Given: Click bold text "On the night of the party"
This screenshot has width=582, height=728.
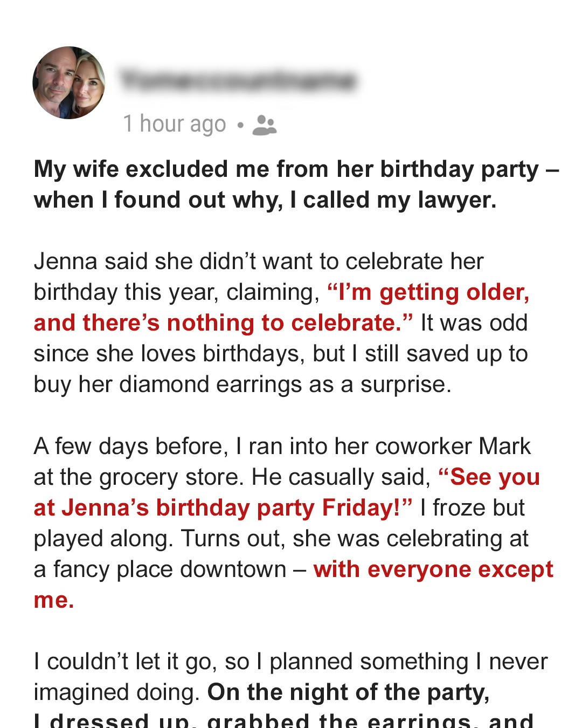Looking at the screenshot, I should [348, 692].
